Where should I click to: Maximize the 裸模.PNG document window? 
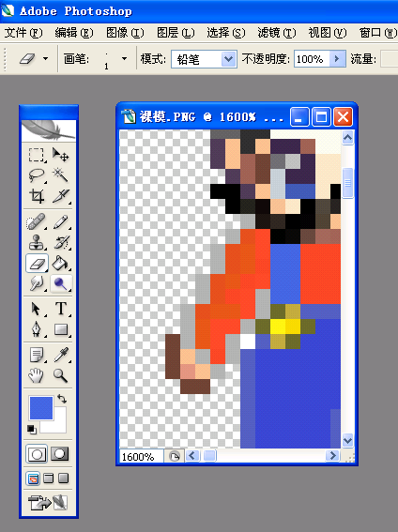point(321,117)
